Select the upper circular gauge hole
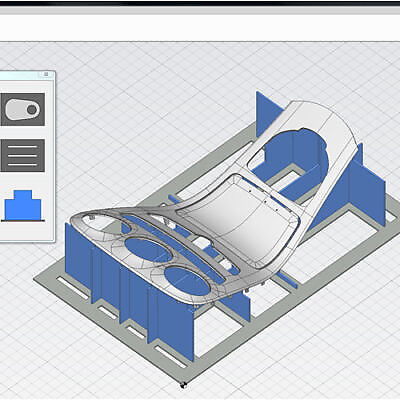Image resolution: width=400 pixels, height=400 pixels. [x=149, y=250]
